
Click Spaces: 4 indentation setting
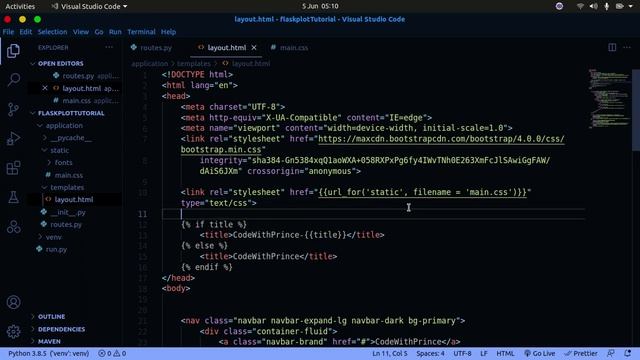(430, 353)
